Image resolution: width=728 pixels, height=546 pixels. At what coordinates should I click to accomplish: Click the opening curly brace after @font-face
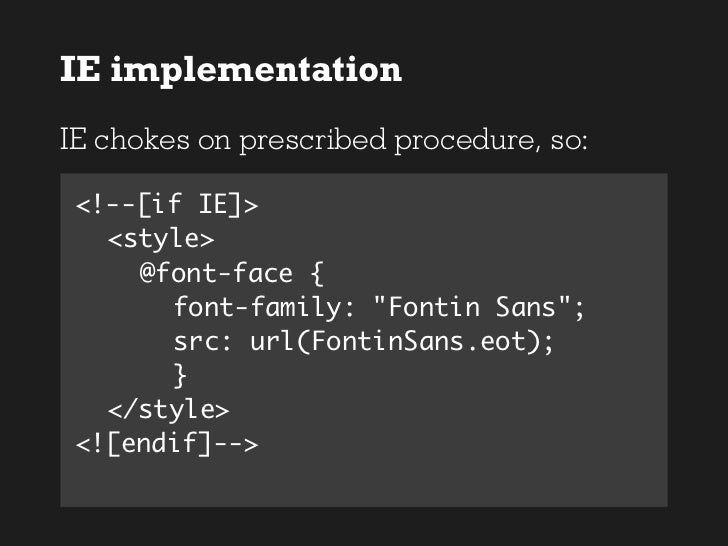click(319, 274)
